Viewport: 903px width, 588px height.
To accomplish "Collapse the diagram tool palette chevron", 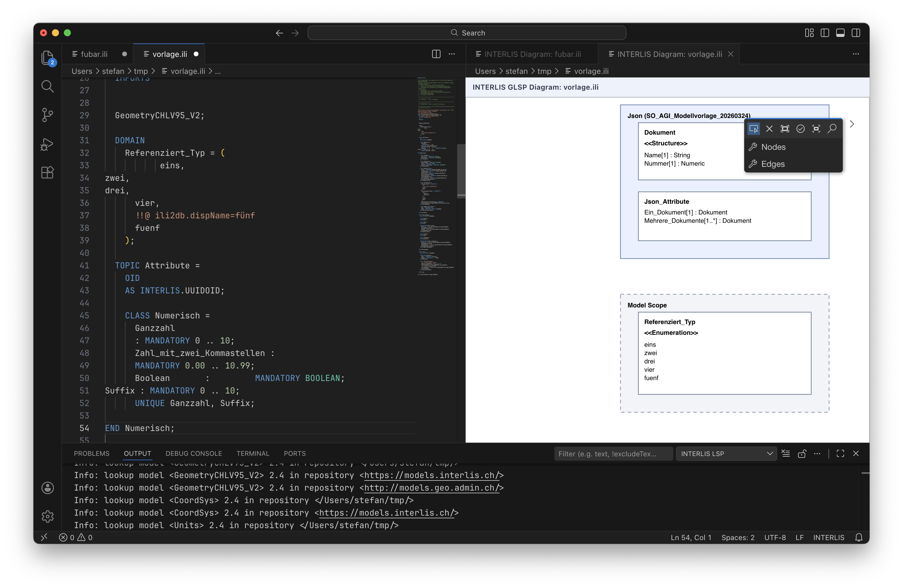I will [x=852, y=124].
